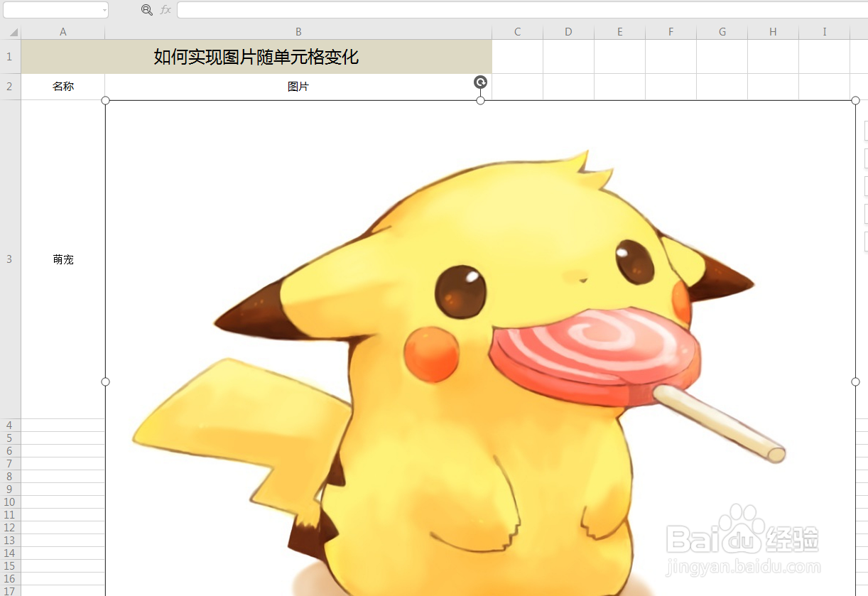Click the 名称 header cell
This screenshot has height=596, width=868.
[63, 87]
